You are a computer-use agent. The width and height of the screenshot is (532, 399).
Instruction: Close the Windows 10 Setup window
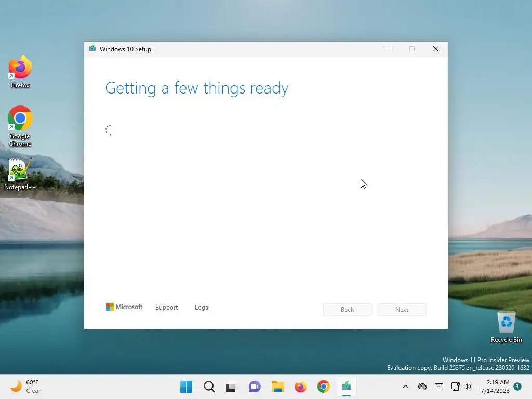click(x=436, y=49)
